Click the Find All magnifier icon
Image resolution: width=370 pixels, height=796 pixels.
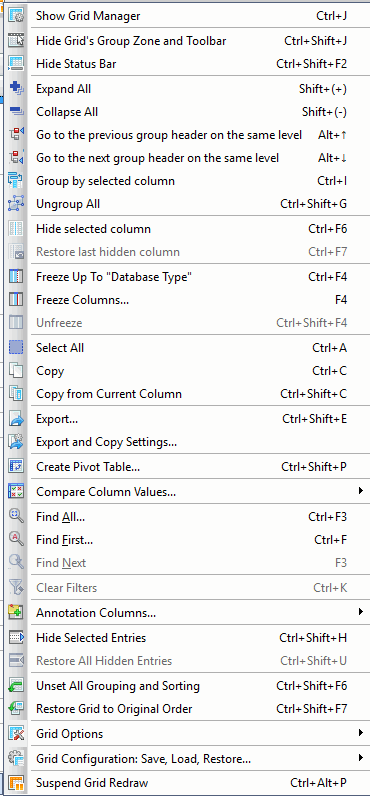(x=16, y=517)
